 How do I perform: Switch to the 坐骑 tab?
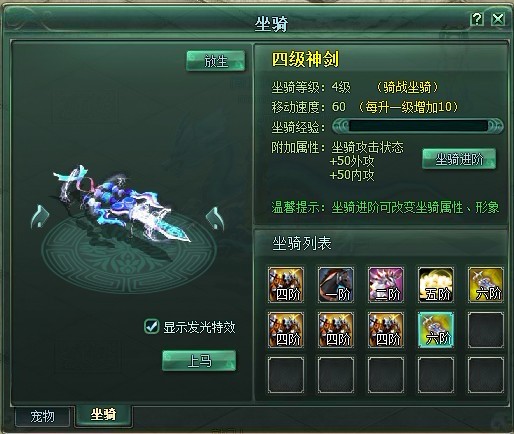[103, 415]
